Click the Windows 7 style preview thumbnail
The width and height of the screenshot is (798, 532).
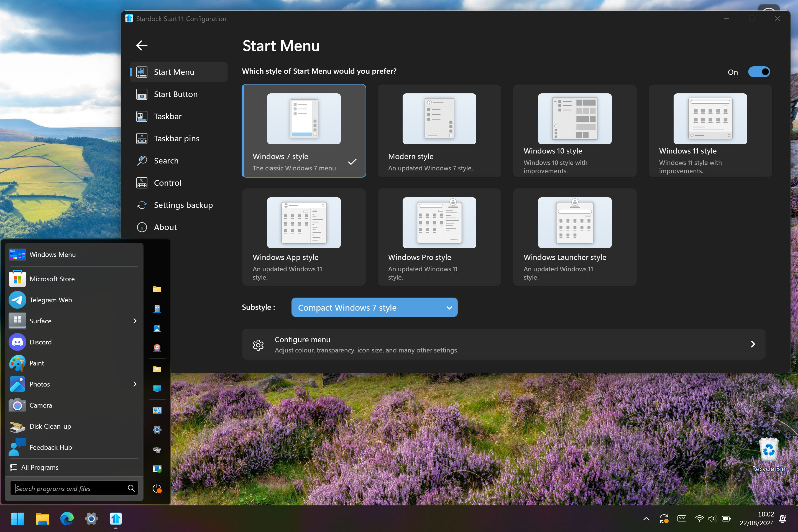pos(304,119)
